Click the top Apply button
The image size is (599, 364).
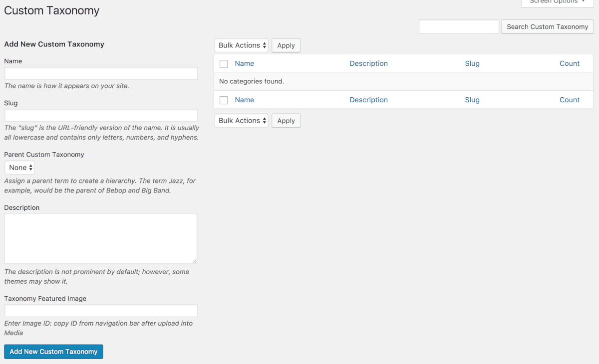(286, 45)
